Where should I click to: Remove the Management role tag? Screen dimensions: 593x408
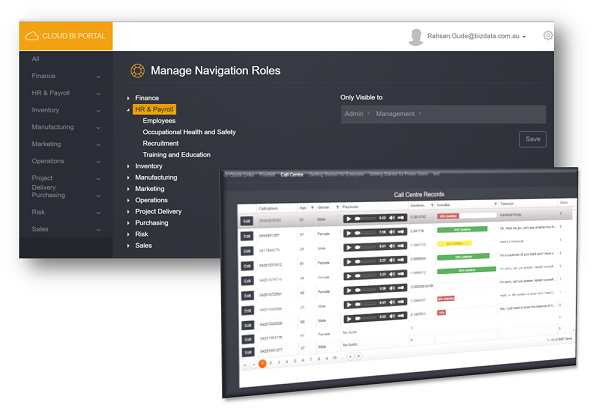pos(419,113)
